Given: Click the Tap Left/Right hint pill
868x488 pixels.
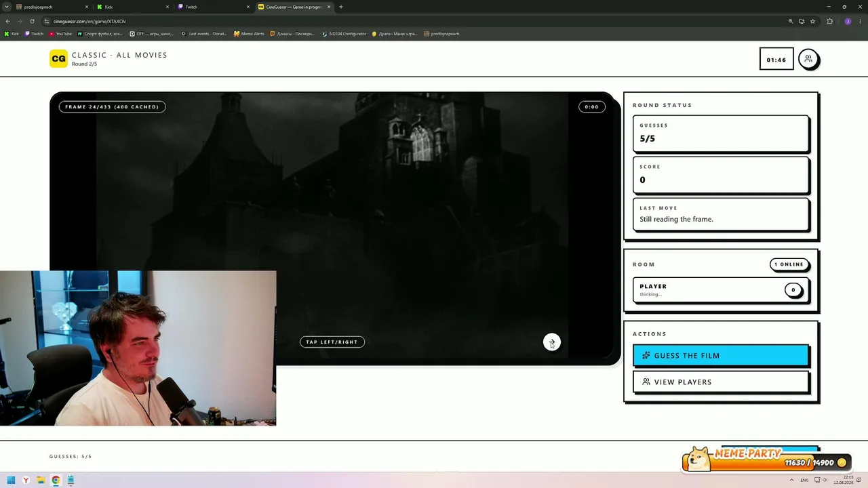Looking at the screenshot, I should pos(332,342).
